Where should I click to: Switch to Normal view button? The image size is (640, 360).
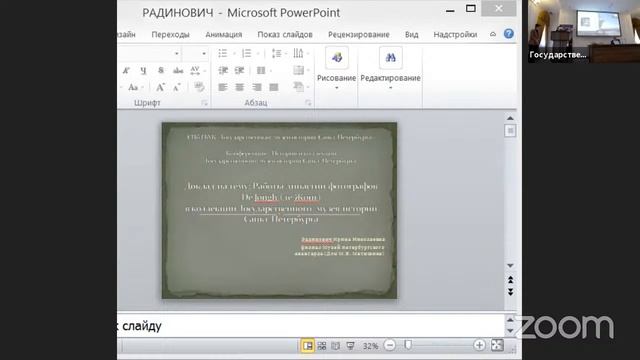[x=307, y=346]
